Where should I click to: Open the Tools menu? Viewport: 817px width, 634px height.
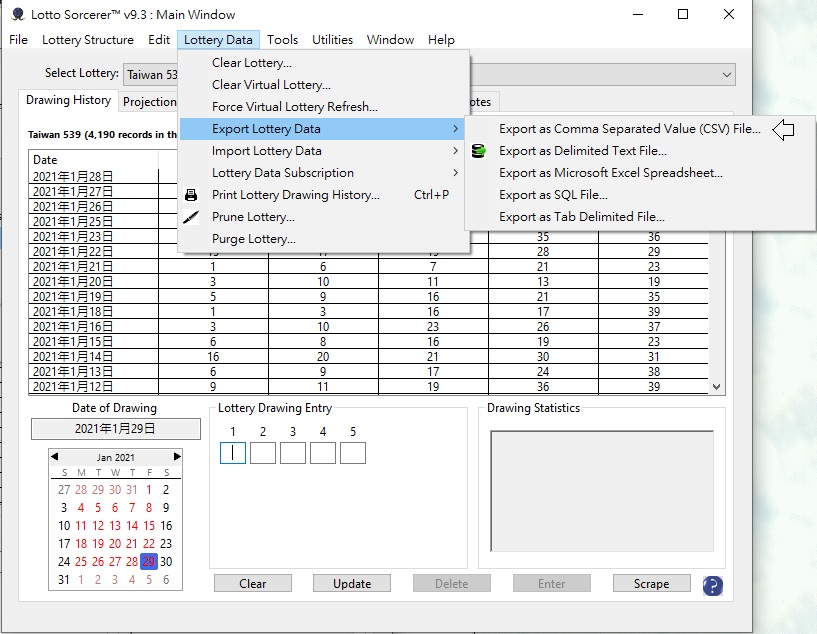[x=282, y=40]
